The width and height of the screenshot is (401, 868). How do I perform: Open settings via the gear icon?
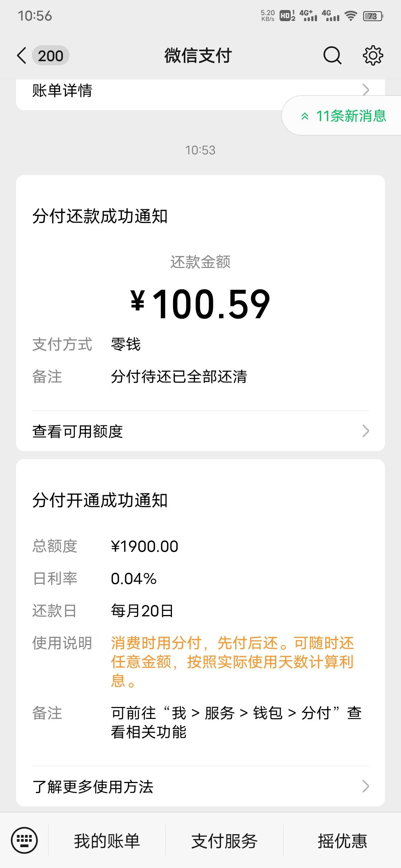coord(373,56)
